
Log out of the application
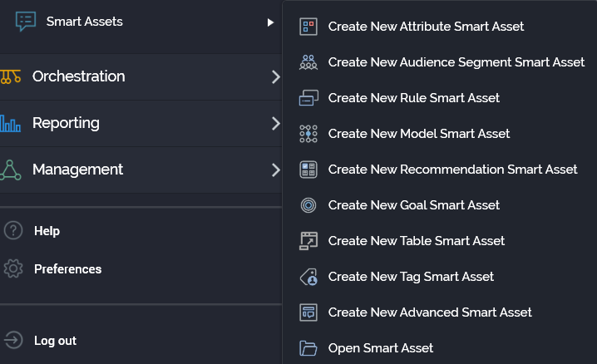tap(55, 341)
